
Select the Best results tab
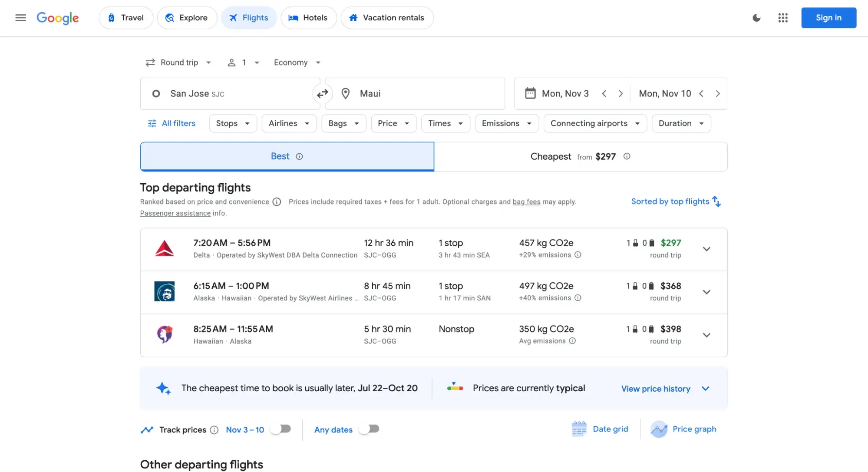(287, 157)
